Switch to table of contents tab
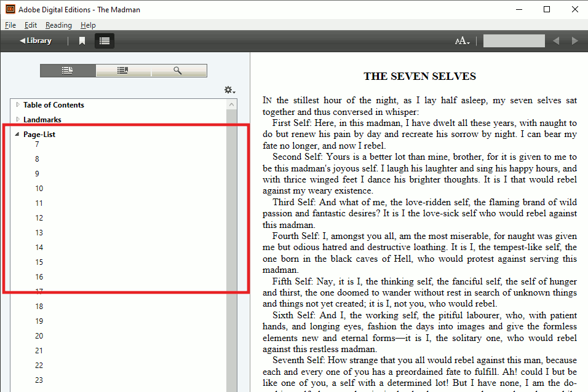 68,71
